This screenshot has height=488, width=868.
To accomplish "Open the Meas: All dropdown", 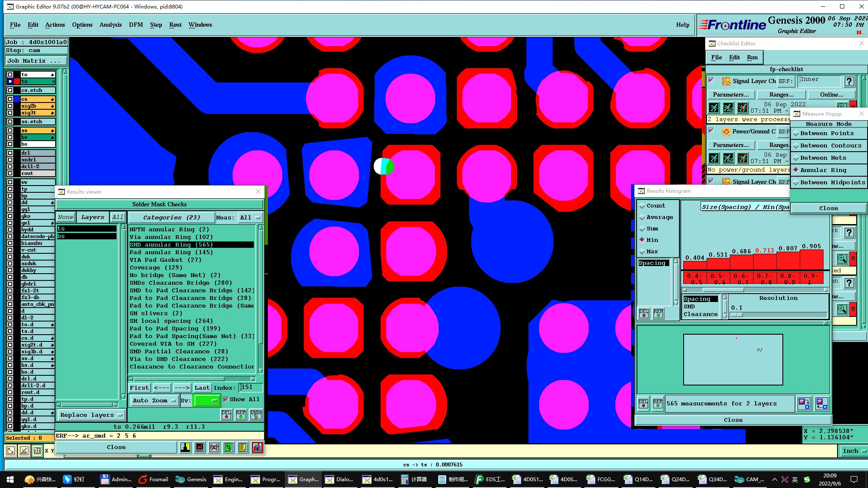I will [x=250, y=217].
